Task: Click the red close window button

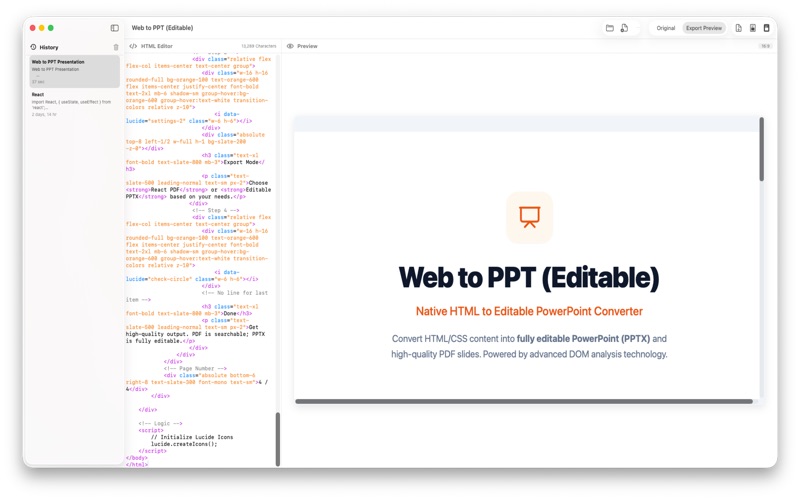Action: [x=32, y=28]
